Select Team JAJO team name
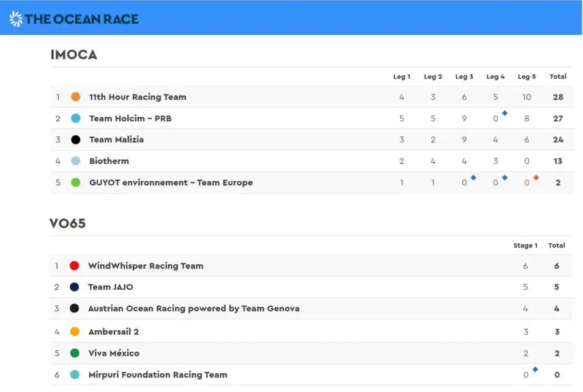This screenshot has height=392, width=583. point(111,287)
